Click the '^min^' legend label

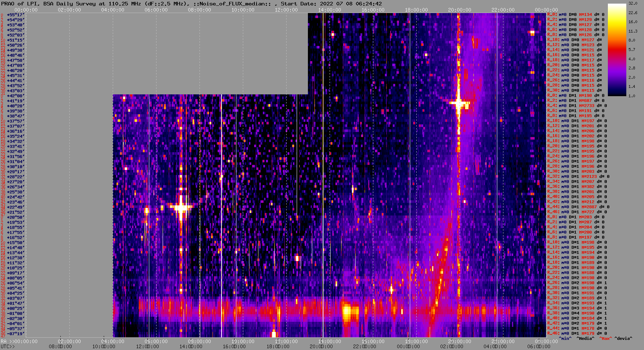pyautogui.click(x=565, y=338)
